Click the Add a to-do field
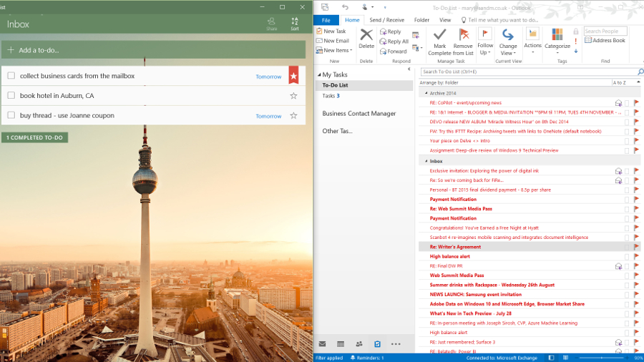644x362 pixels. pyautogui.click(x=153, y=50)
